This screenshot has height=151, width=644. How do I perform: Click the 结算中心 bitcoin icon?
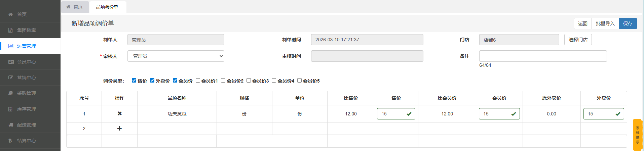point(10,141)
